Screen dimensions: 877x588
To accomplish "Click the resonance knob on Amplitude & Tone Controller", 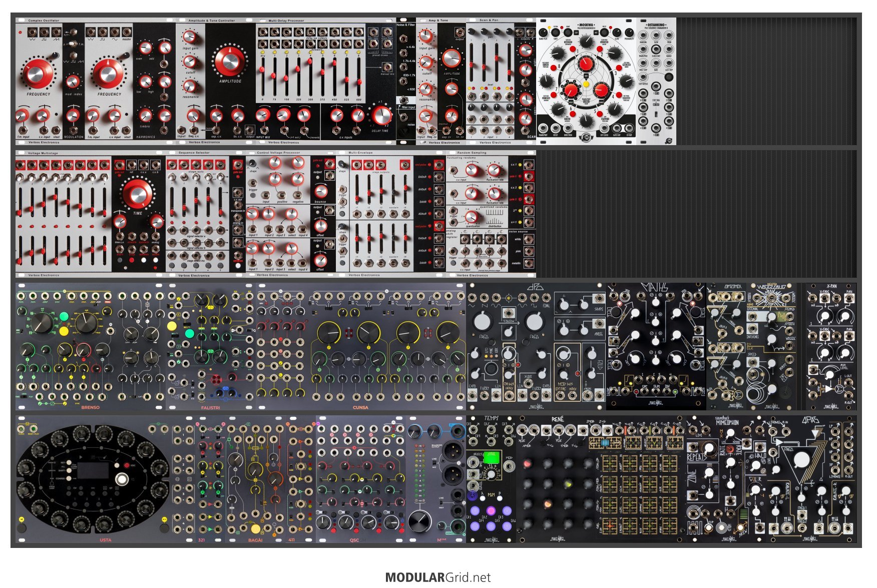I will (189, 86).
